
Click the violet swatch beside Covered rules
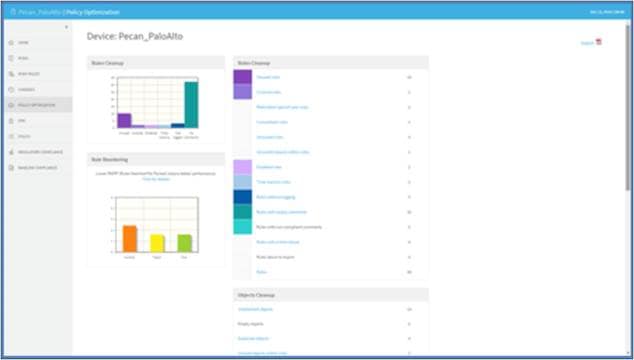point(243,91)
